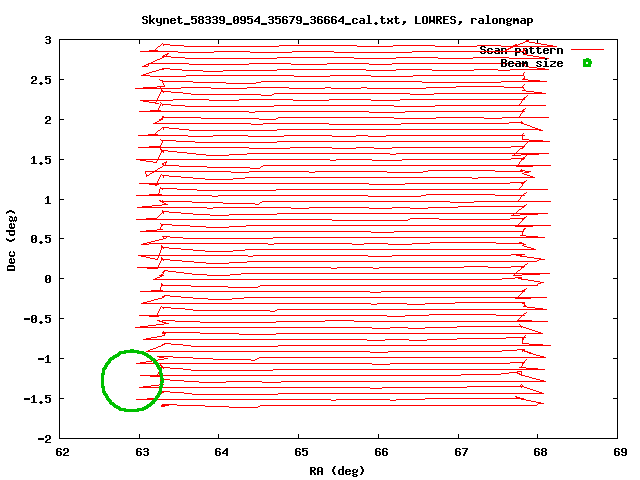Screen dimensions: 640x480
Task: Click the Dec axis tick label 1.5
Action: [x=41, y=160]
